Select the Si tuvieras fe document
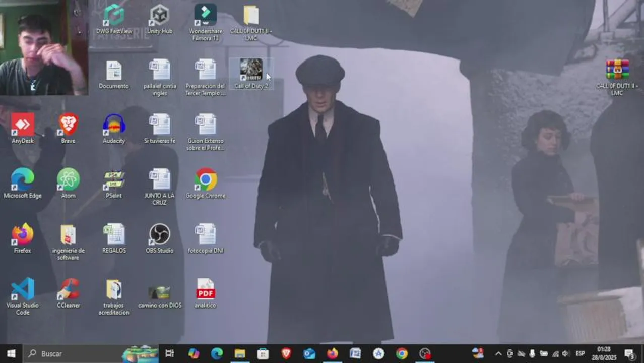The image size is (644, 363). pyautogui.click(x=160, y=129)
